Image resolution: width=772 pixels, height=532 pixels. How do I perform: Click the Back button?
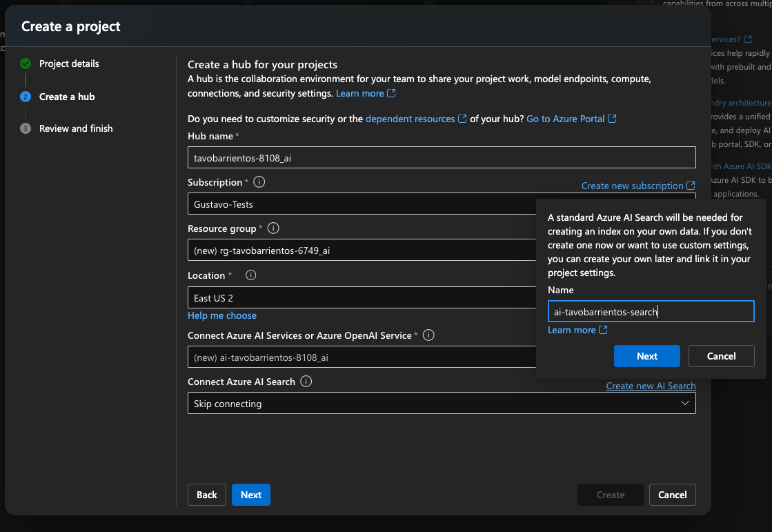[x=207, y=495]
